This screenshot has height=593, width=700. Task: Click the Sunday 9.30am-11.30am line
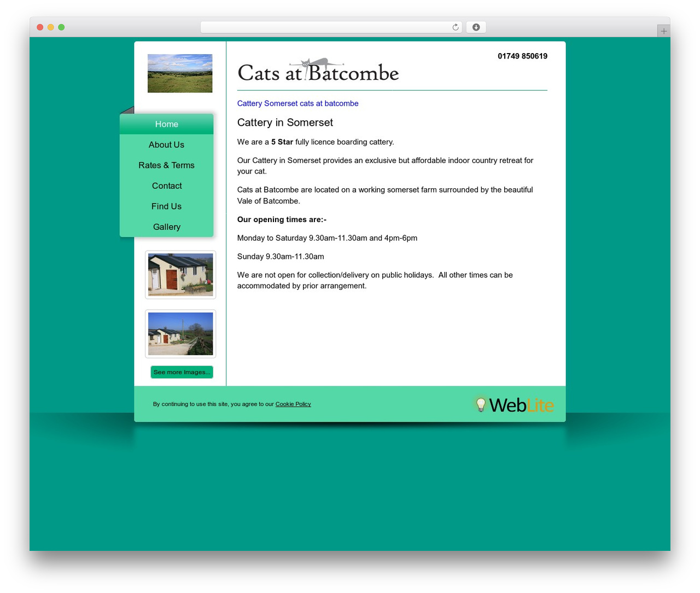pyautogui.click(x=281, y=257)
